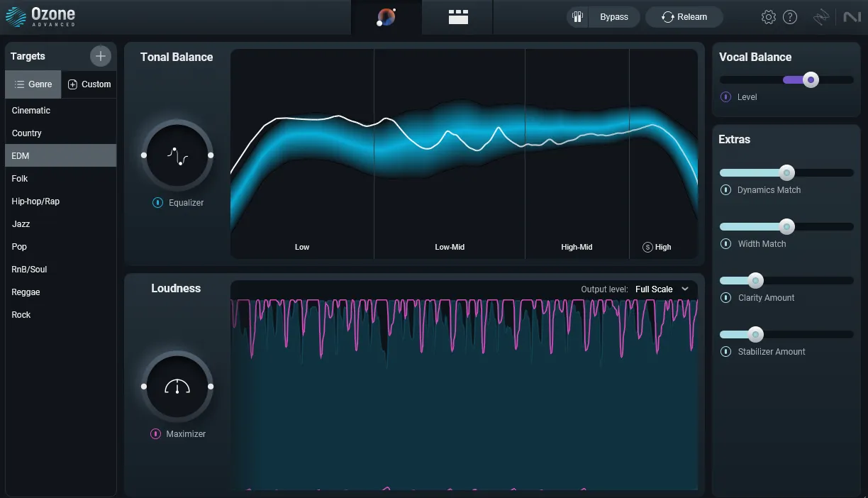Click the Vocal Balance Level slider handle
This screenshot has width=868, height=498.
pyautogui.click(x=811, y=80)
